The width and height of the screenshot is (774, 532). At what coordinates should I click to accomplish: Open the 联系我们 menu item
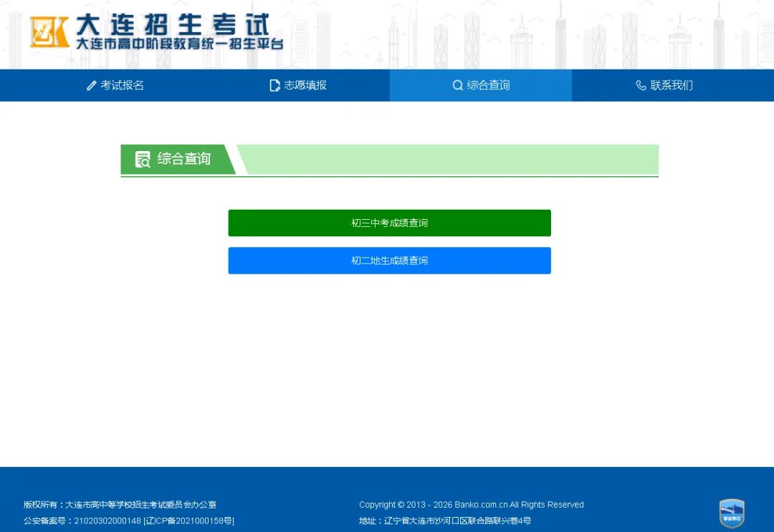click(664, 85)
